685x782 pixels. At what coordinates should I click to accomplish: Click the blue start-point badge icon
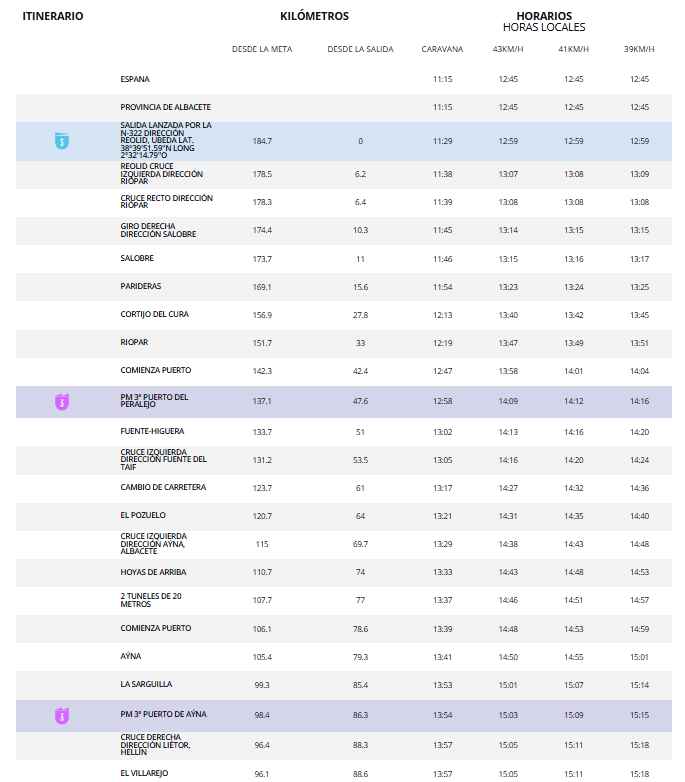pos(62,141)
